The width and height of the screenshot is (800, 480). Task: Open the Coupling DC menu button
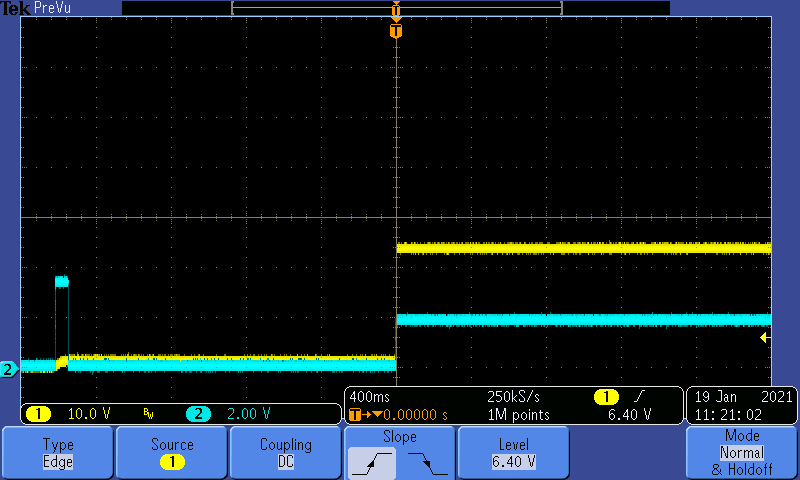click(x=286, y=452)
